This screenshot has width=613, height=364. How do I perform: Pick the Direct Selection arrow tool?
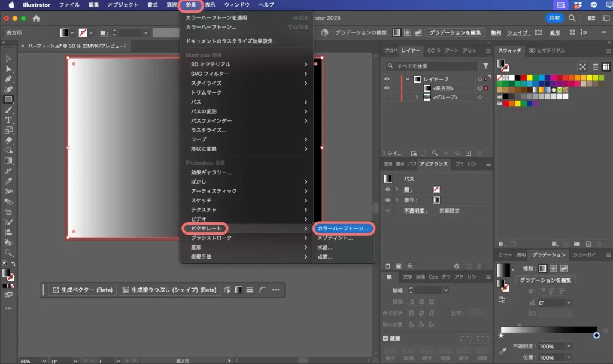[x=8, y=69]
